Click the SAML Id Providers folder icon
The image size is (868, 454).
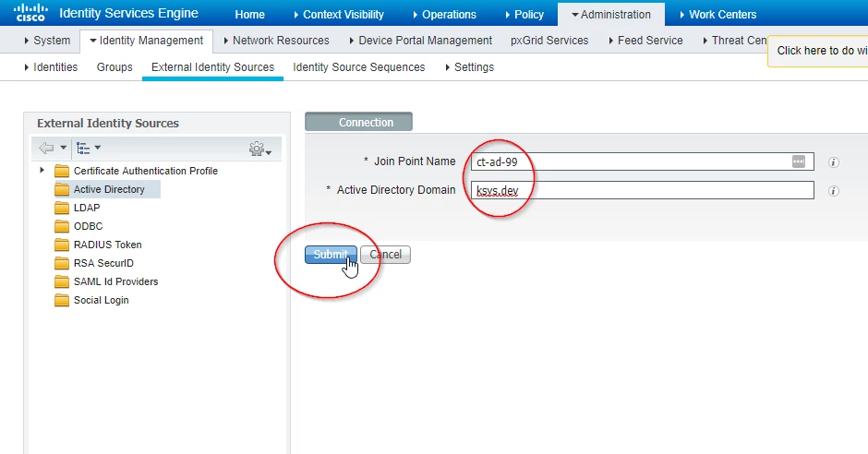click(x=62, y=281)
